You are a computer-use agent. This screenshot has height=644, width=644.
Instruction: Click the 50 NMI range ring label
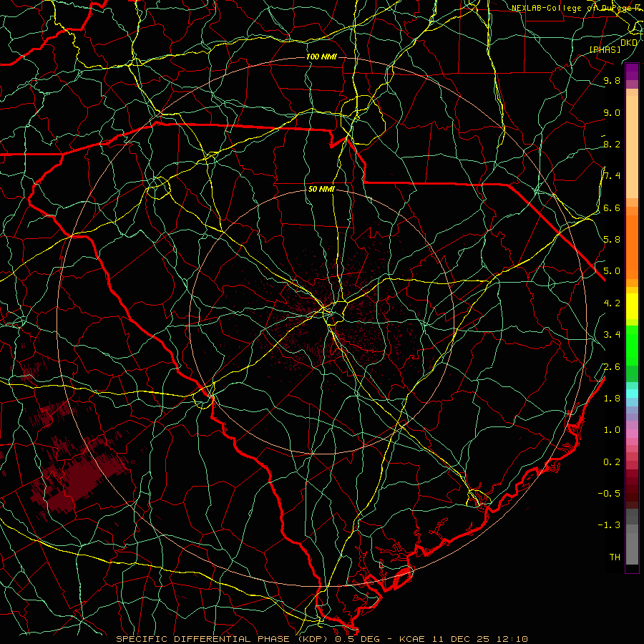[321, 190]
